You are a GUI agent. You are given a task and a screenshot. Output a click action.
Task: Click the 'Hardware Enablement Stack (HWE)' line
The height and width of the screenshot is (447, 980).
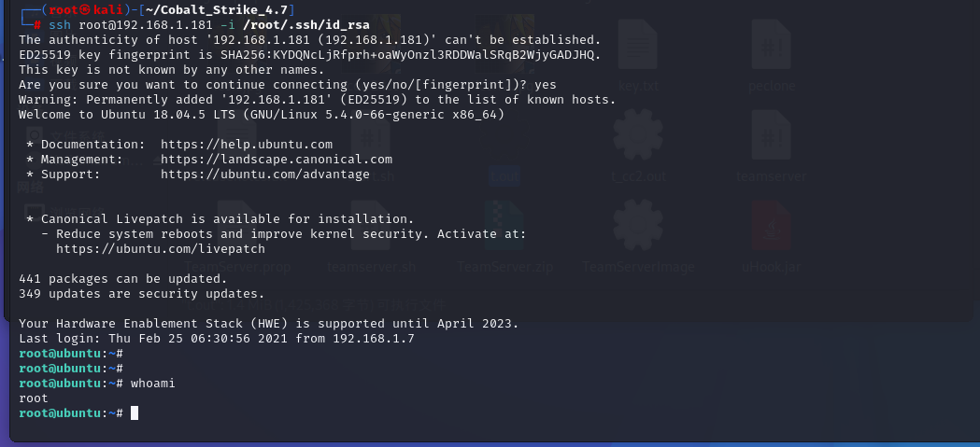[x=269, y=324]
